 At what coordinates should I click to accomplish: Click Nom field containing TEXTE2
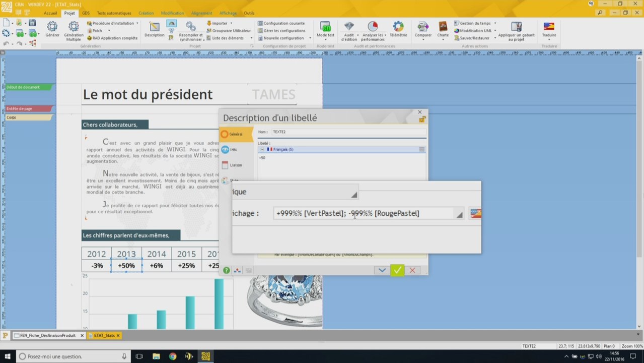(x=348, y=132)
